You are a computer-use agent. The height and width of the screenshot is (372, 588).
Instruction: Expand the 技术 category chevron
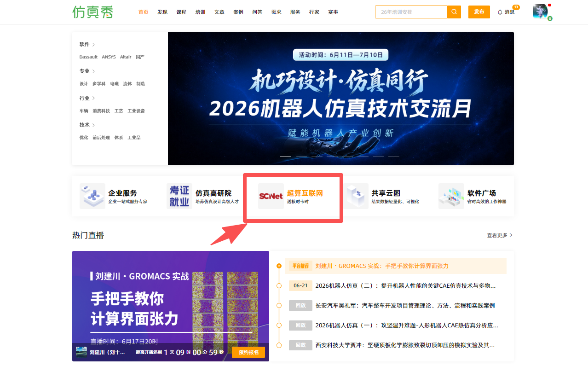click(93, 125)
